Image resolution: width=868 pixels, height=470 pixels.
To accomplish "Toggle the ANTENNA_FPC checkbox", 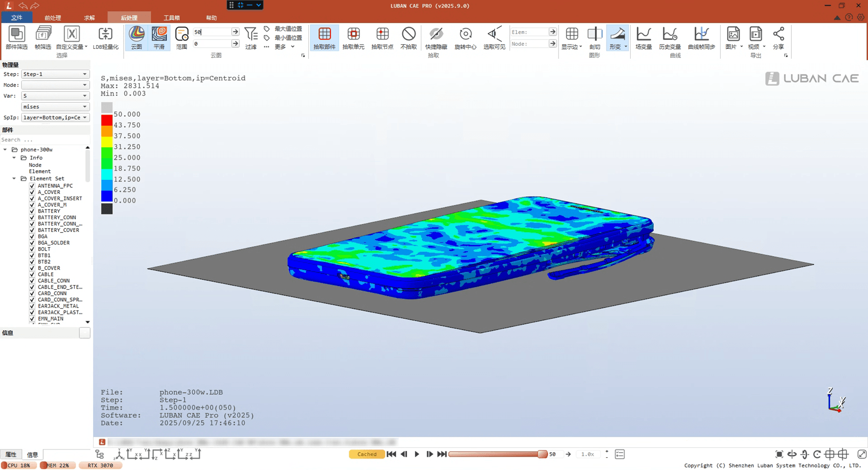I will tap(32, 186).
